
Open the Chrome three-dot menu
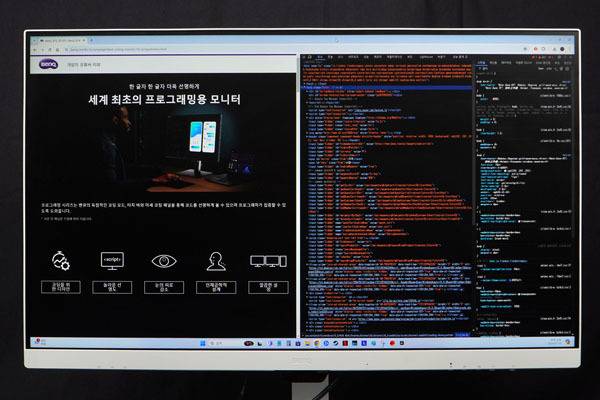click(567, 48)
